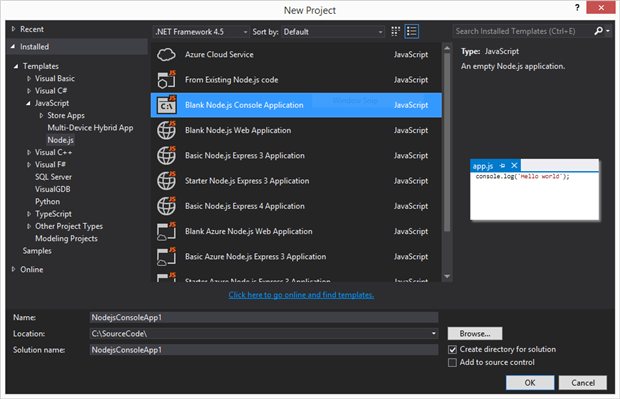Click the Basic Node.js Express 4 Application icon
Screen dimensions: 620x399
coord(166,206)
